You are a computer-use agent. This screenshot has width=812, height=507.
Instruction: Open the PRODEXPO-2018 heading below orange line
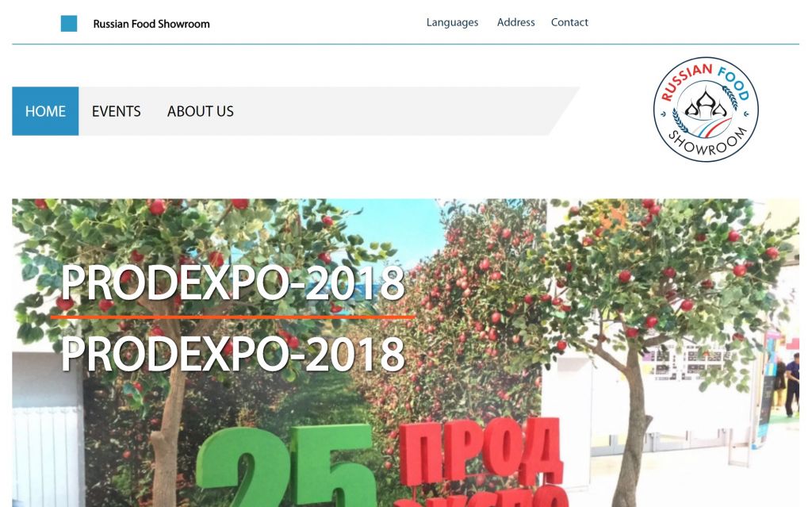(x=232, y=355)
